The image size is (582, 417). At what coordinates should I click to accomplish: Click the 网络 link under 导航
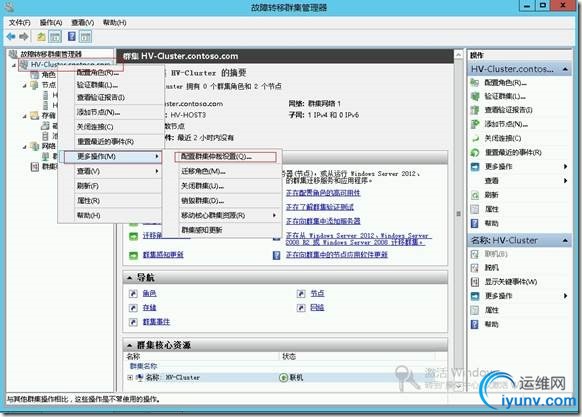317,307
